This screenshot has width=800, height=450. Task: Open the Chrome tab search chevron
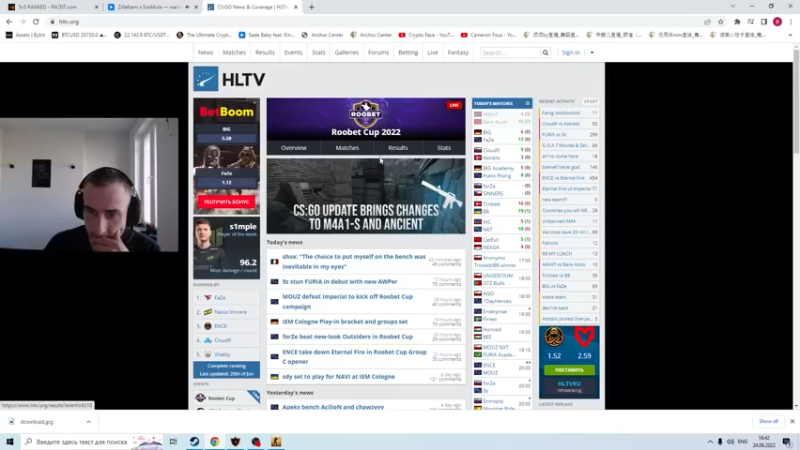(733, 7)
